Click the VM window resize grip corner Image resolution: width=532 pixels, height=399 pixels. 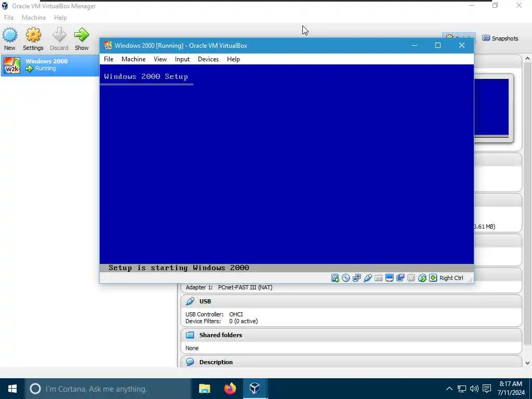pyautogui.click(x=470, y=280)
